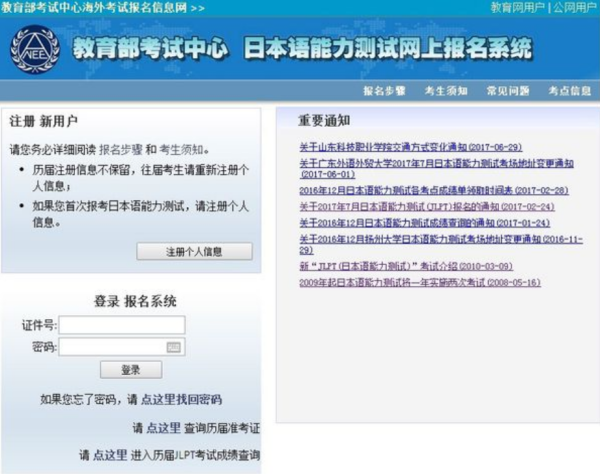Open 2009年起日本语能力测试将一年实施两次考试 notice
The width and height of the screenshot is (600, 474).
[x=420, y=283]
